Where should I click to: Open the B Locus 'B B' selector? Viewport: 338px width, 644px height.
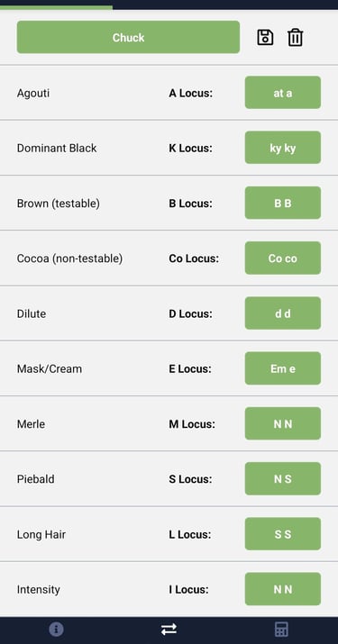(283, 203)
